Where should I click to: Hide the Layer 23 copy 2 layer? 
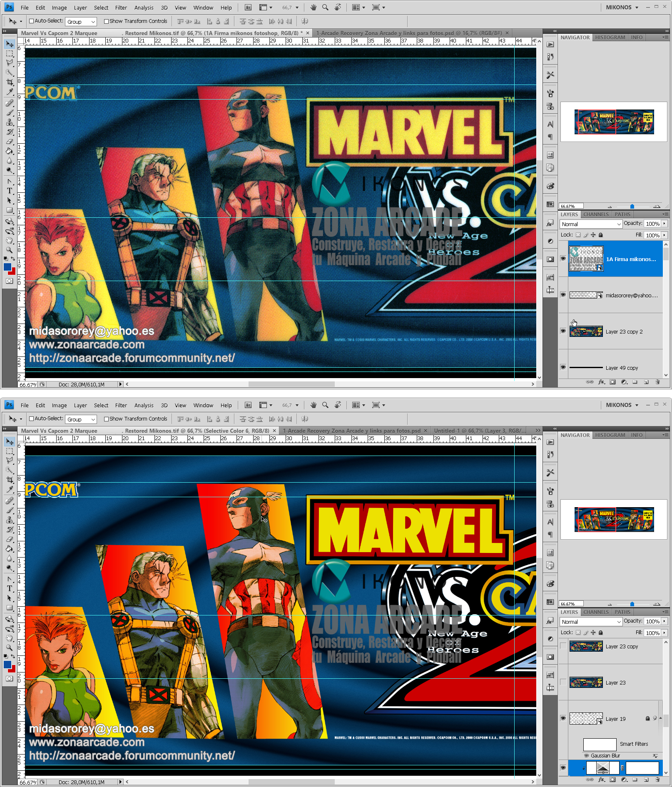[563, 331]
